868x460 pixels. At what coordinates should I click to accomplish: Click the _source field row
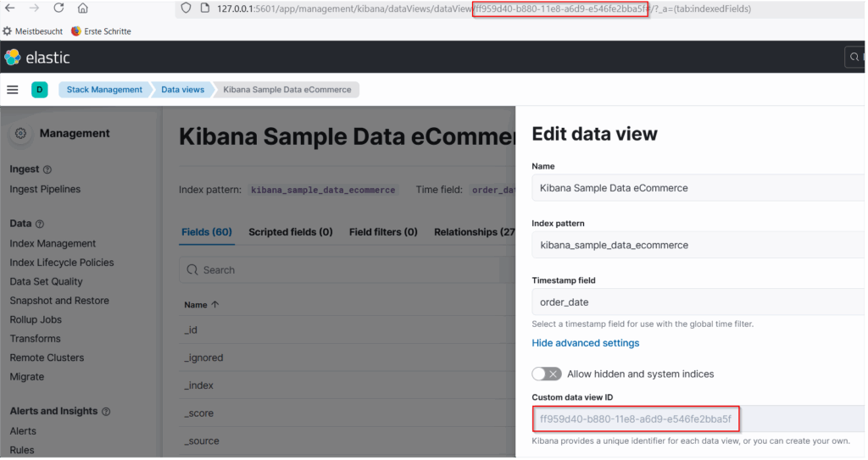click(x=347, y=441)
